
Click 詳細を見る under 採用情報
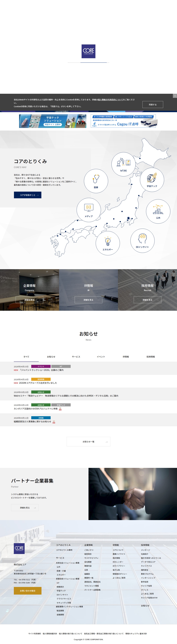pyautogui.click(x=148, y=300)
